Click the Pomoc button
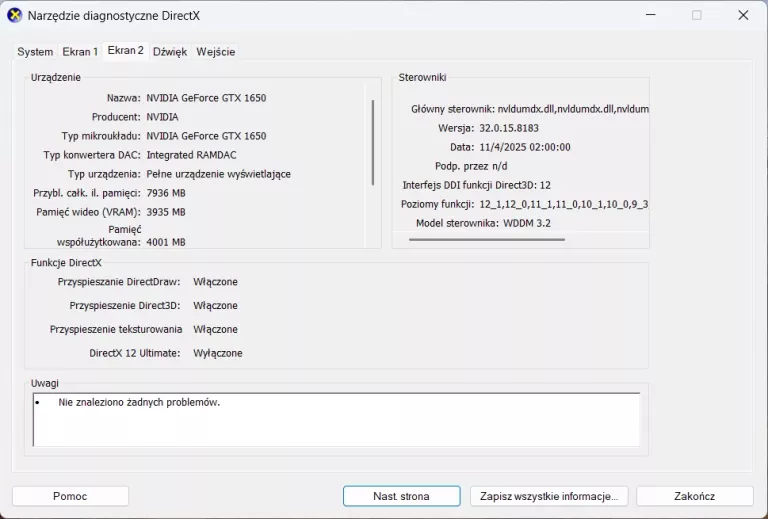768x519 pixels. 70,496
